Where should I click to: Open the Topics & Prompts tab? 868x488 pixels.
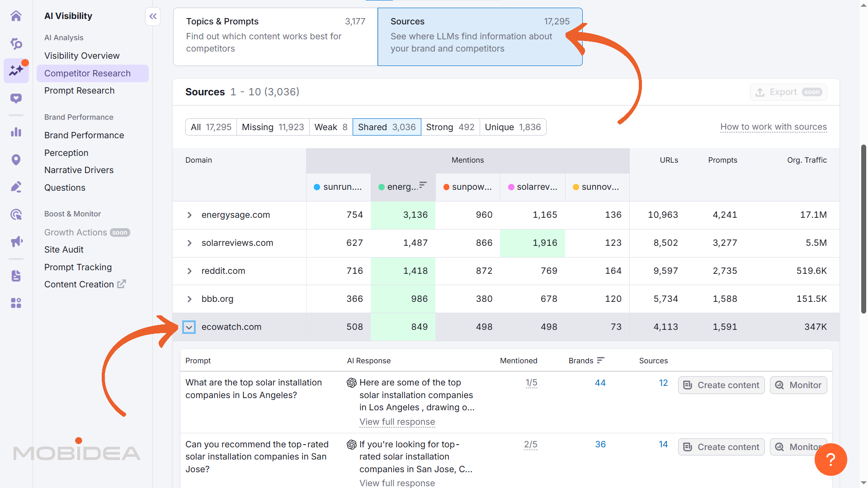[275, 37]
